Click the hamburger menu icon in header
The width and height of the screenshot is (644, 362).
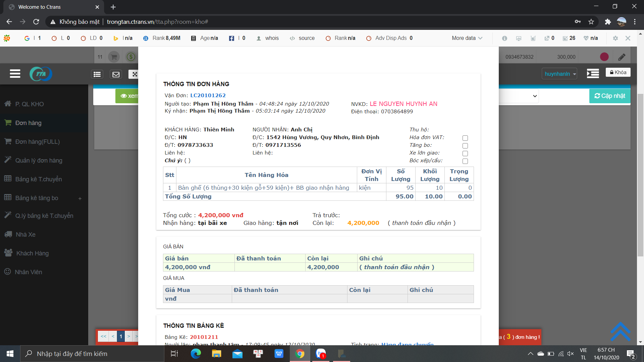coord(15,74)
